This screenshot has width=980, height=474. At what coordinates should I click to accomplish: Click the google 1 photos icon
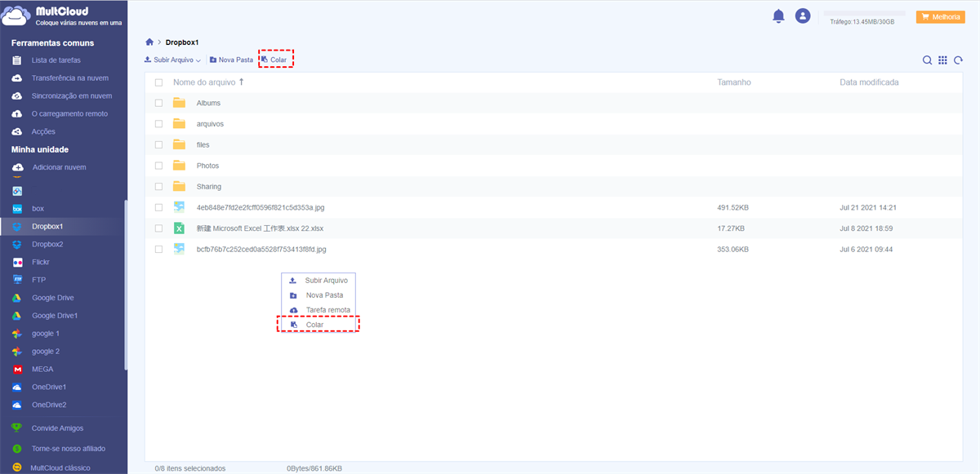[x=16, y=334]
